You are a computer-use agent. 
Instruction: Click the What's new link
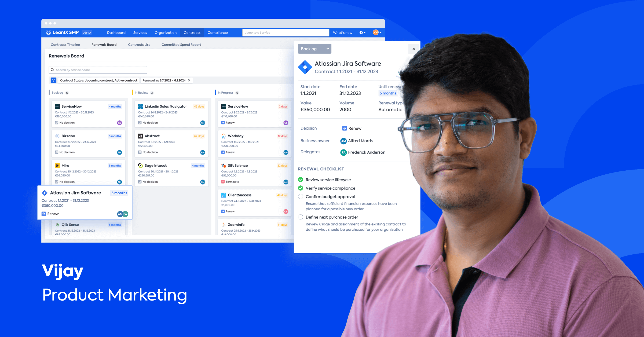pos(343,32)
